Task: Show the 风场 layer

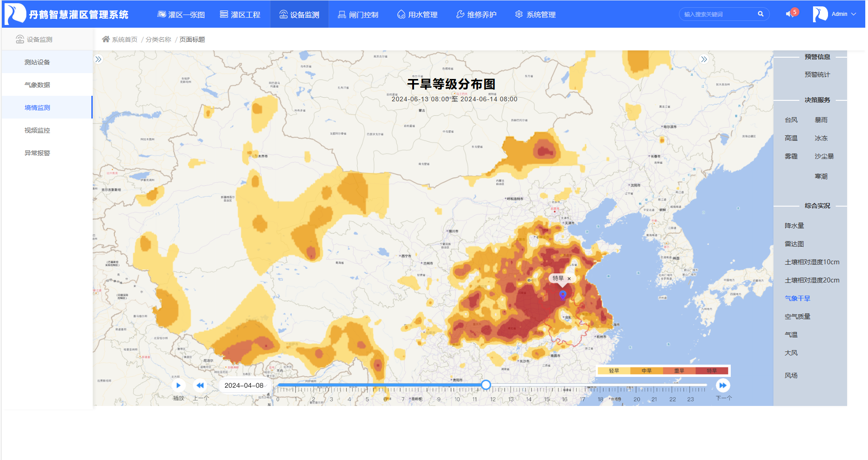Action: pos(791,376)
